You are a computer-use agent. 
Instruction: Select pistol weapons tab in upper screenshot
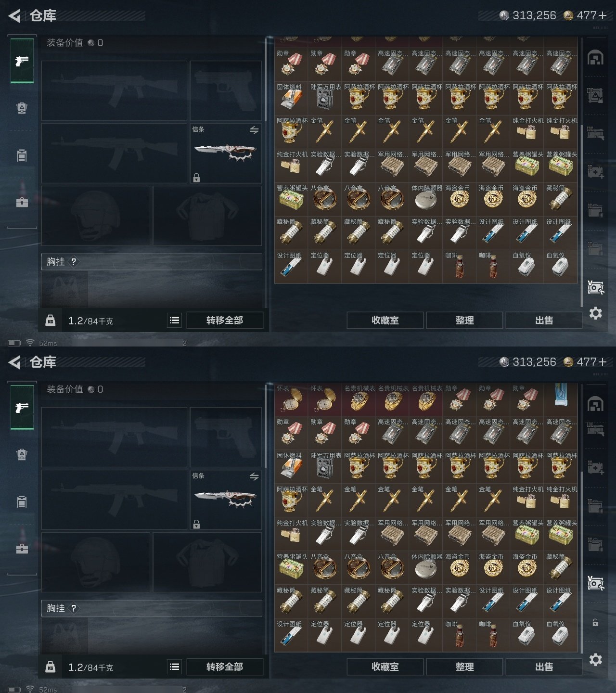click(x=22, y=61)
